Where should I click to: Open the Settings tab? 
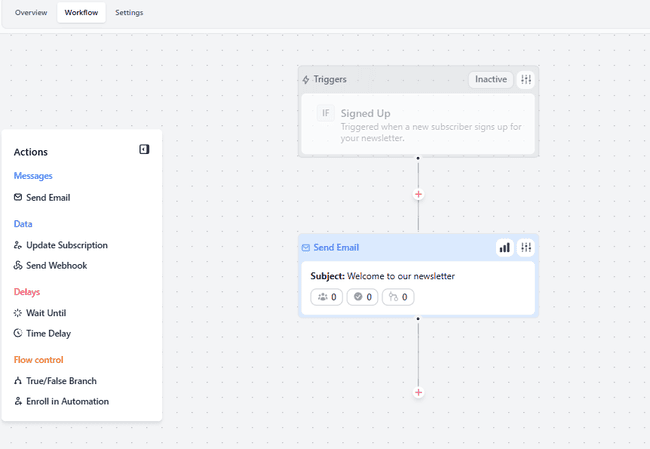point(129,13)
